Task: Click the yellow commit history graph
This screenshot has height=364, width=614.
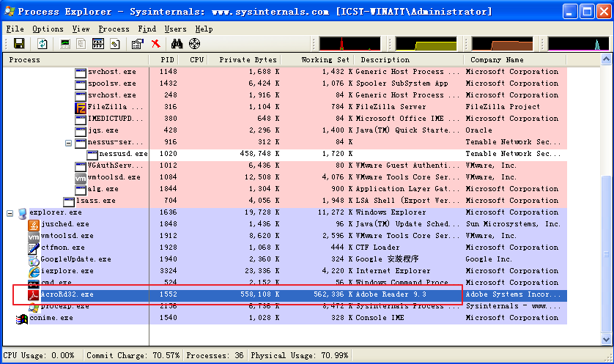Action: point(426,44)
